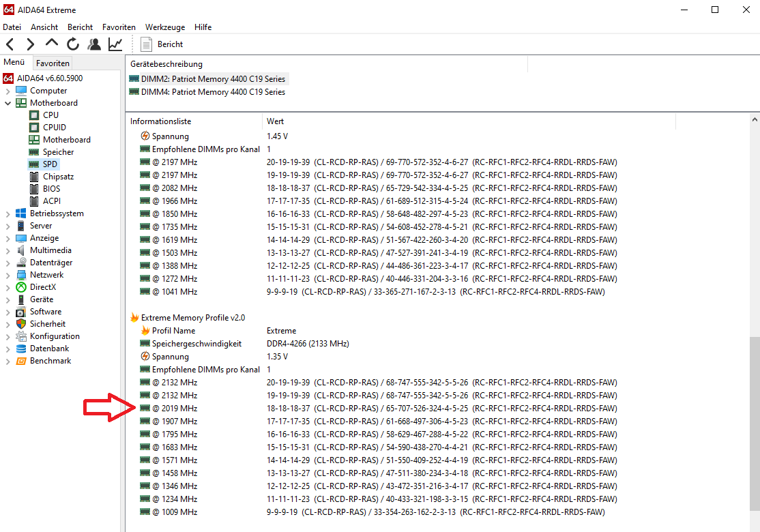Viewport: 760px width, 532px height.
Task: Go forward with the right arrow toolbar icon
Action: click(x=31, y=44)
